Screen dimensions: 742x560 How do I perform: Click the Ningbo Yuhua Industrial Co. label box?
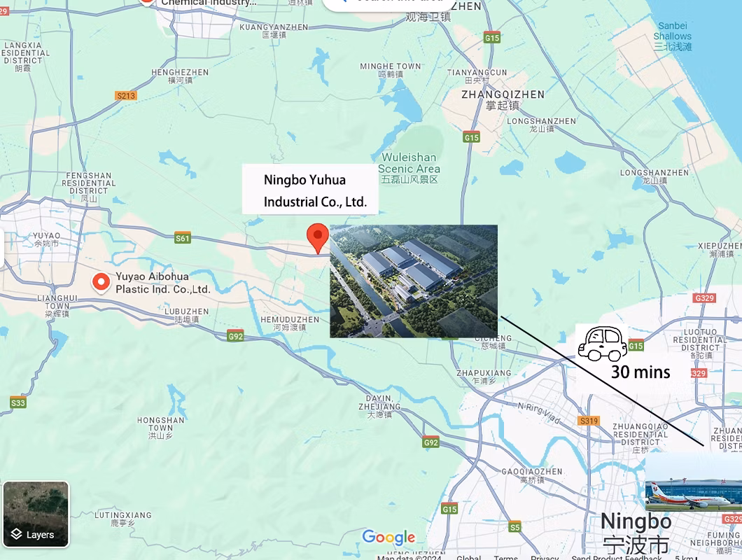pos(310,189)
